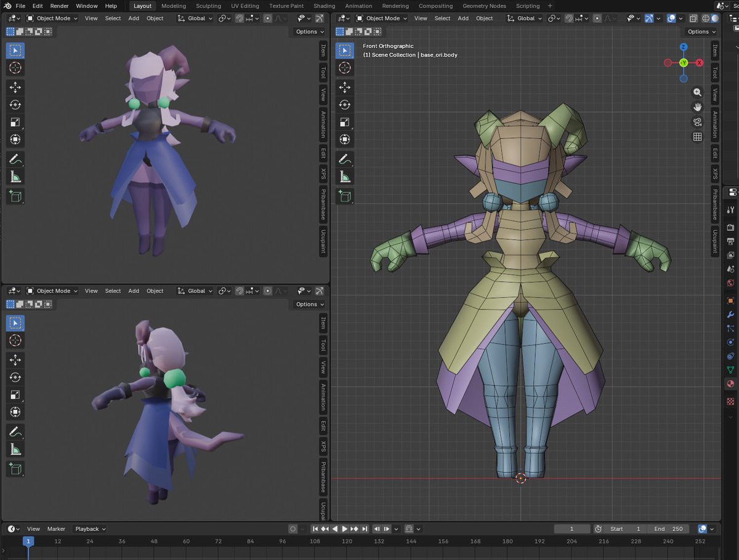Toggle auto keying record button in timeline
This screenshot has width=739, height=560.
tap(293, 529)
